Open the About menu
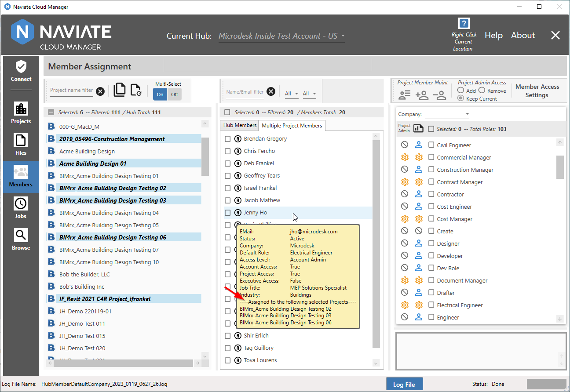This screenshot has width=570, height=392. (x=523, y=36)
